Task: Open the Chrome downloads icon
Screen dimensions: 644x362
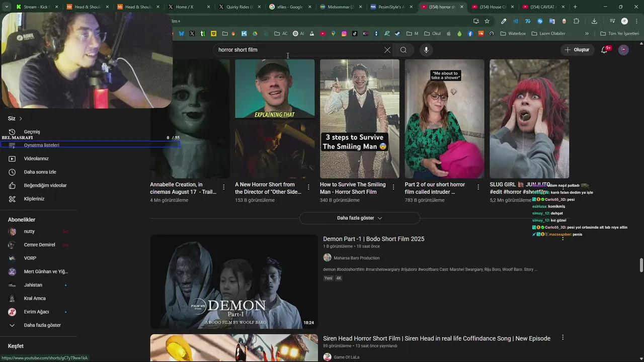Action: [594, 21]
